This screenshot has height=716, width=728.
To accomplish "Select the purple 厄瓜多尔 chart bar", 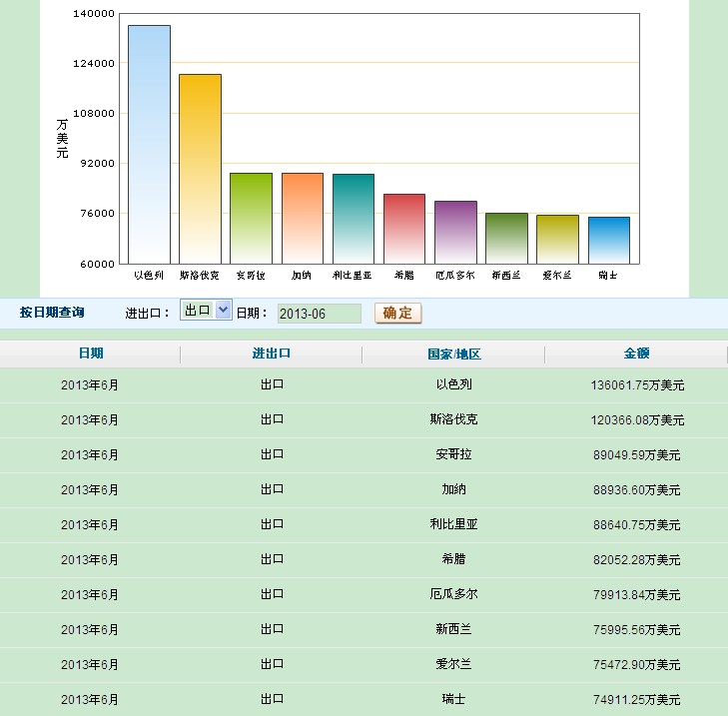I will (455, 232).
